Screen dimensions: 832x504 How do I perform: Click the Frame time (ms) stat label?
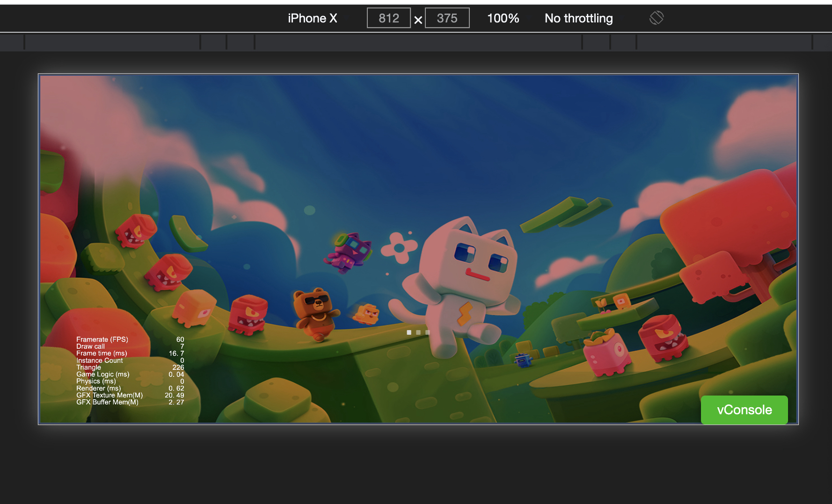coord(102,353)
